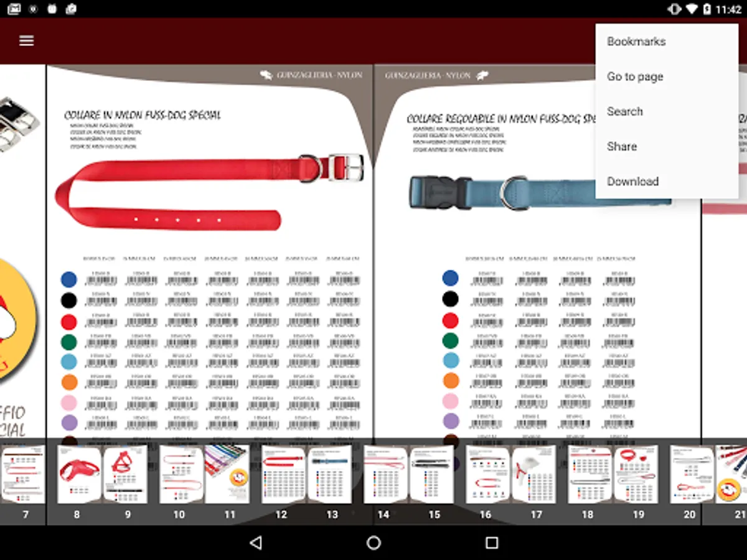Tap the red color dot on right page
The height and width of the screenshot is (560, 747).
click(450, 320)
